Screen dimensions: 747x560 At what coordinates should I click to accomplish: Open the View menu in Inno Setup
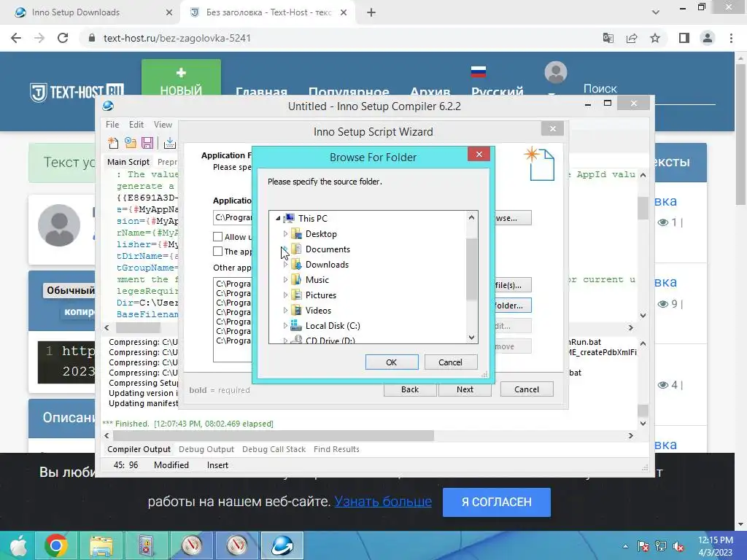coord(163,124)
